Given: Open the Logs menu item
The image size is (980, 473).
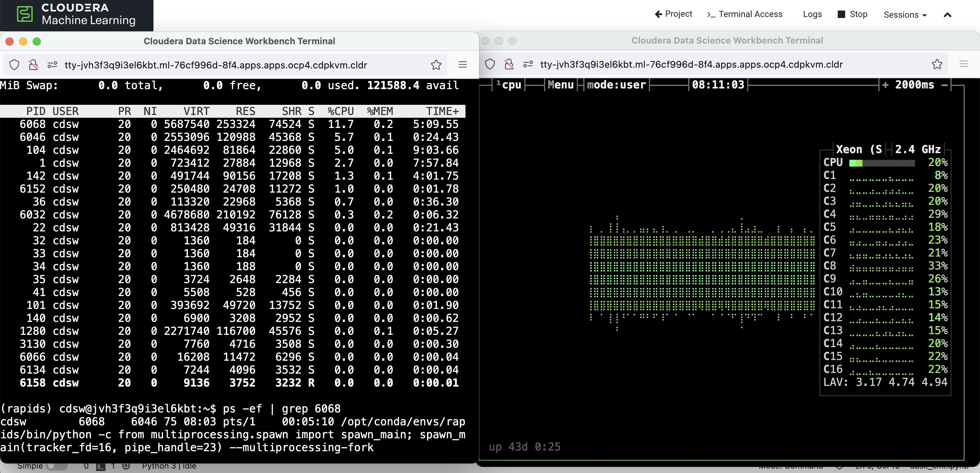Looking at the screenshot, I should click(x=812, y=14).
